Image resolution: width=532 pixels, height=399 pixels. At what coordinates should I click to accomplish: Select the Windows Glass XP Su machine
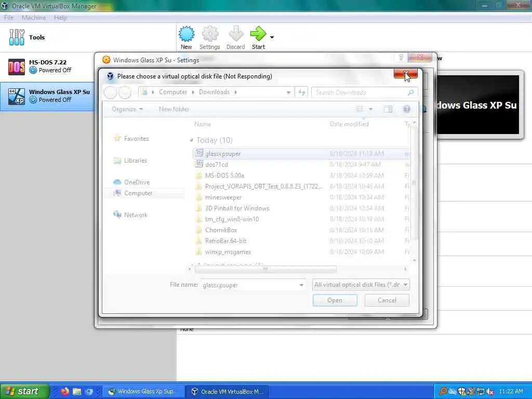(47, 96)
